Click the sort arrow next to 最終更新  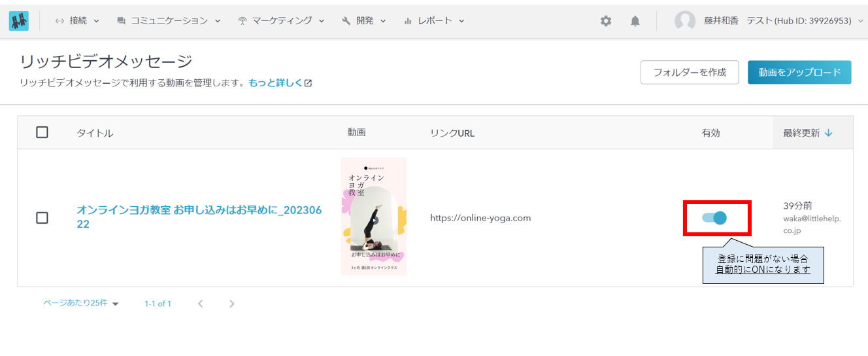pos(829,133)
